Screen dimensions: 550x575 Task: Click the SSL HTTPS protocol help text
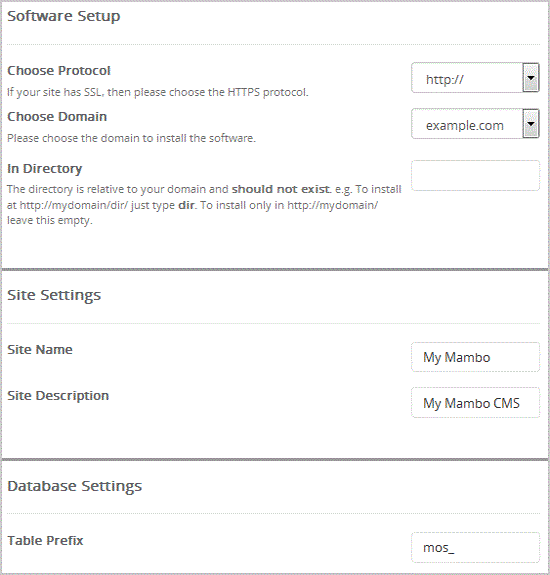[x=158, y=92]
